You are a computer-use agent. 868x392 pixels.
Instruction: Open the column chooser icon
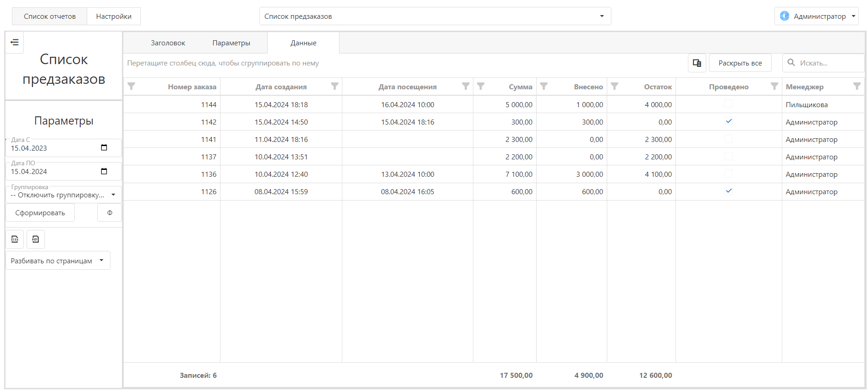[x=697, y=63]
